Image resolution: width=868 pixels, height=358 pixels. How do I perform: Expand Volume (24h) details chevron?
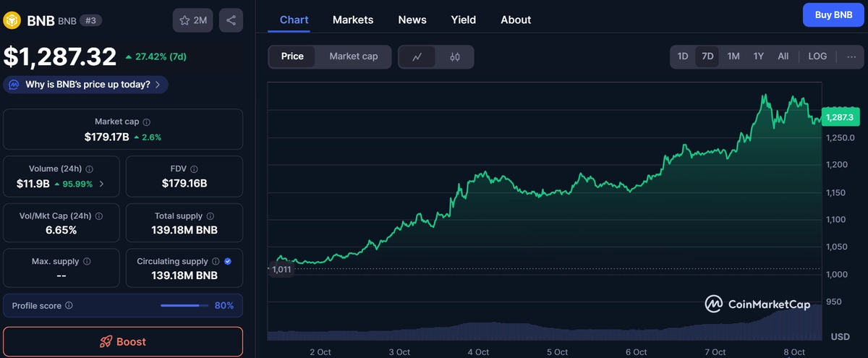[101, 184]
